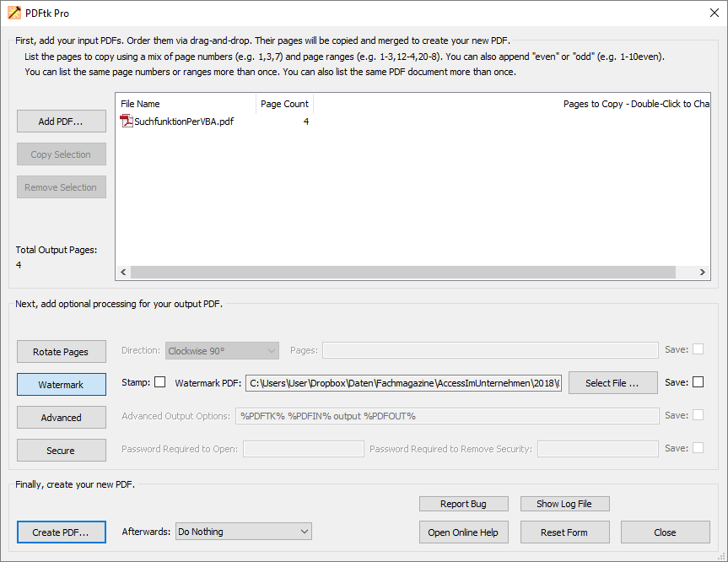The height and width of the screenshot is (562, 728).
Task: Click the PDF icon beside SuchfunktionPerVBA.pdf
Action: pyautogui.click(x=127, y=122)
